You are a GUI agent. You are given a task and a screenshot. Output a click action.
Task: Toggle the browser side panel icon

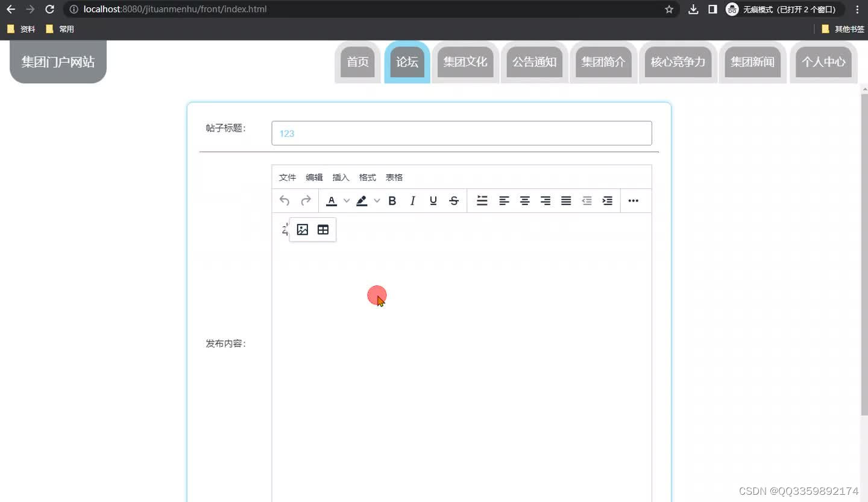click(x=712, y=9)
